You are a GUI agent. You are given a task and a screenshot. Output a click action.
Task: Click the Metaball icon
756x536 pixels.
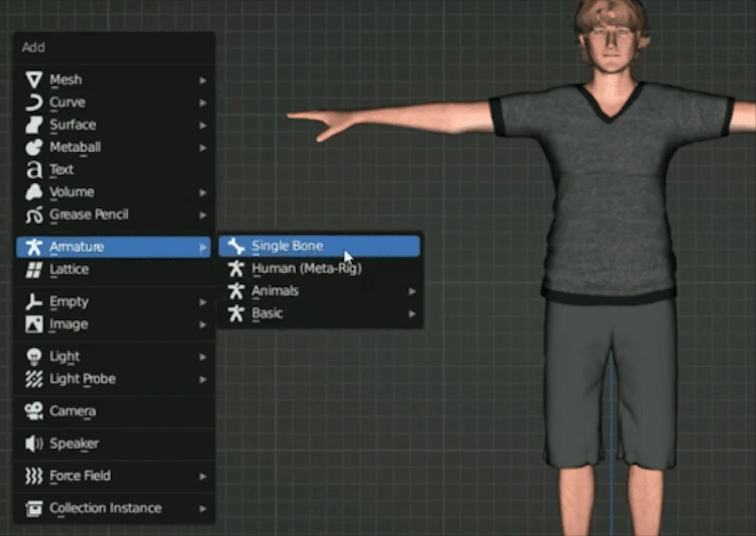click(34, 147)
